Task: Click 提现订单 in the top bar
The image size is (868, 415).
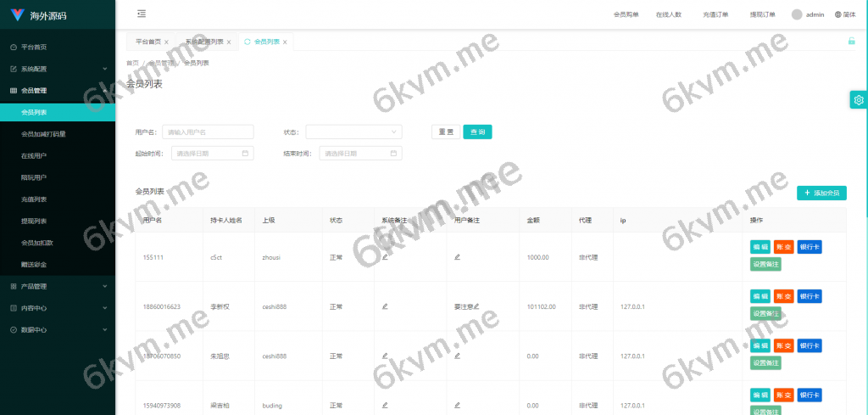Action: [763, 15]
